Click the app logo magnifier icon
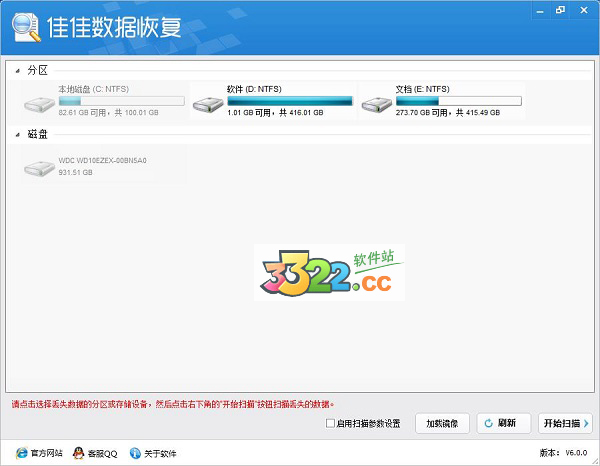The image size is (600, 466). [26, 27]
